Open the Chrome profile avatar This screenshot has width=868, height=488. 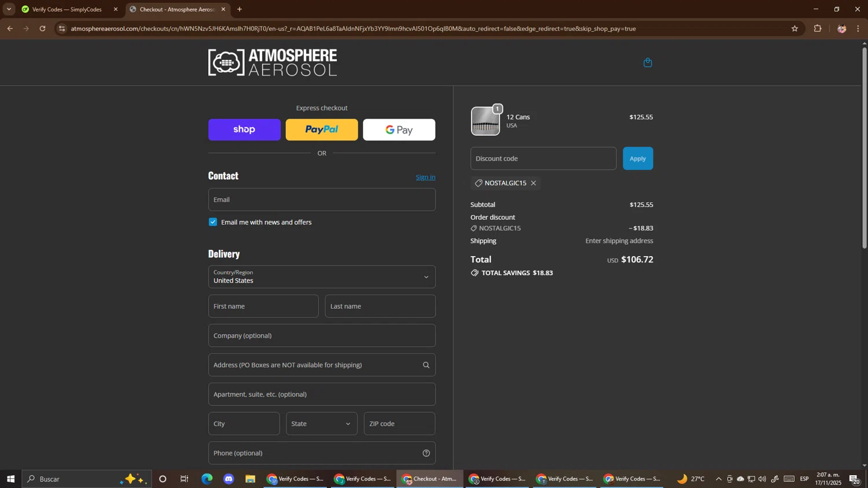tap(841, 28)
